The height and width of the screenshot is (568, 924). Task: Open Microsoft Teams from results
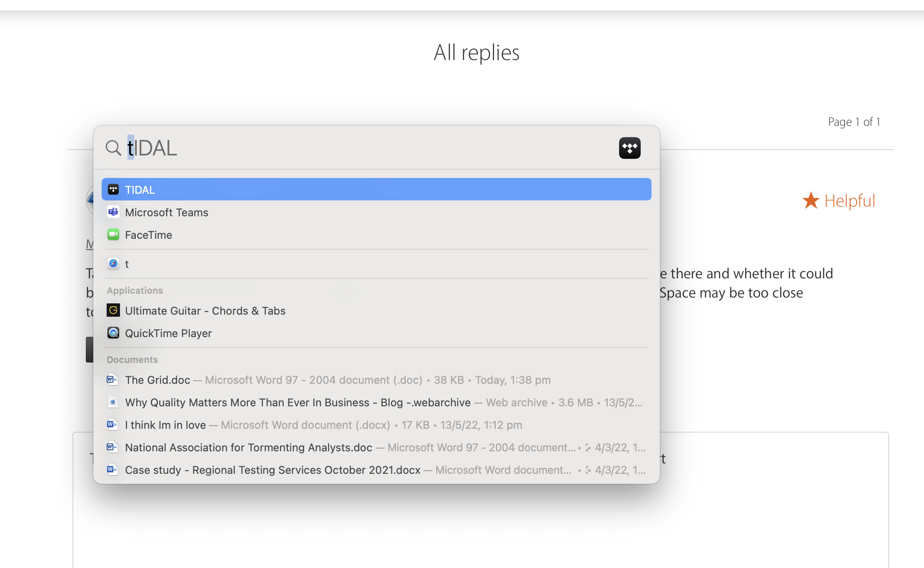[167, 213]
